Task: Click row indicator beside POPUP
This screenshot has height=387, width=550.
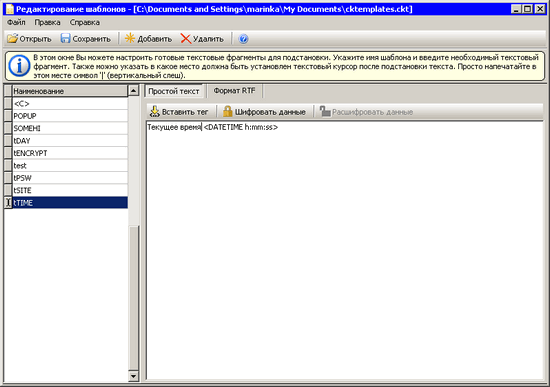Action: pyautogui.click(x=8, y=116)
